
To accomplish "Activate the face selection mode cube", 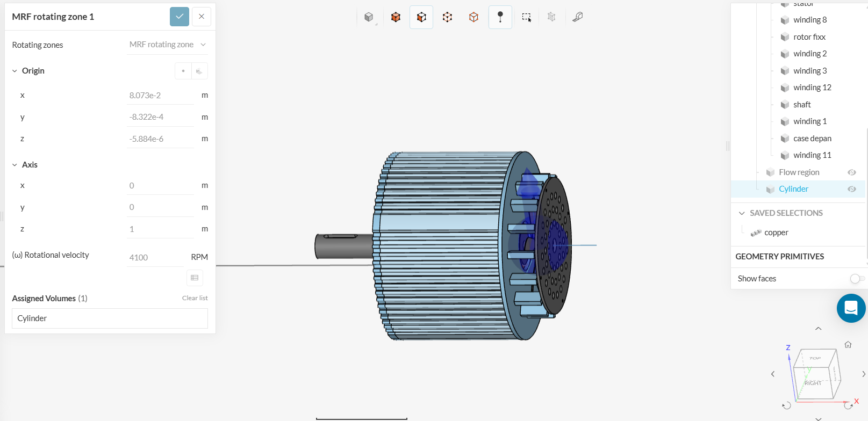I will (x=421, y=17).
